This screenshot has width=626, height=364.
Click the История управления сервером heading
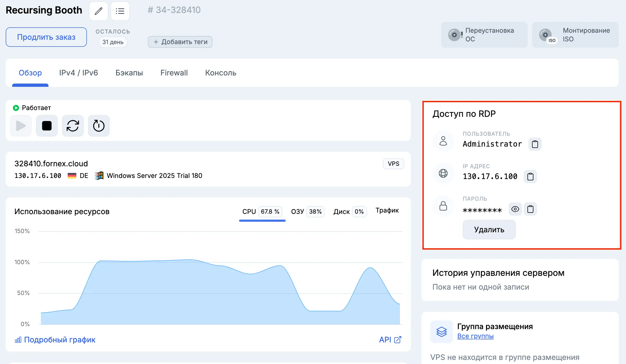[498, 273]
